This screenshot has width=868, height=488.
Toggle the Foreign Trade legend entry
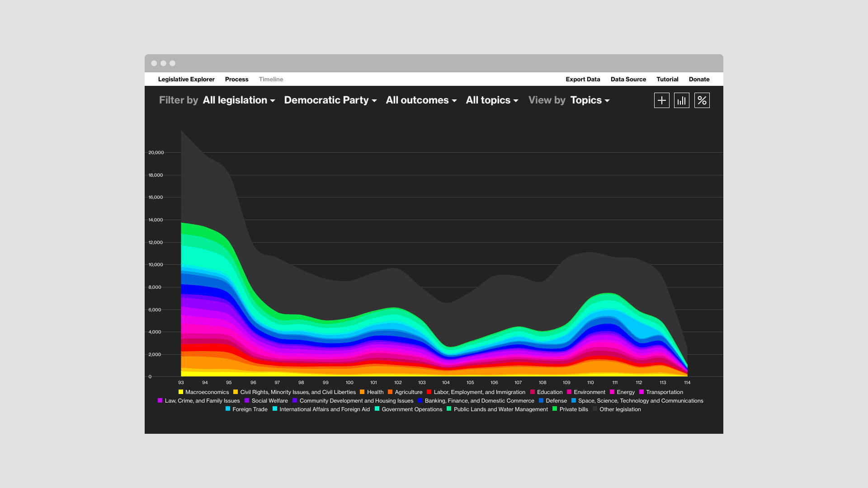pyautogui.click(x=246, y=409)
